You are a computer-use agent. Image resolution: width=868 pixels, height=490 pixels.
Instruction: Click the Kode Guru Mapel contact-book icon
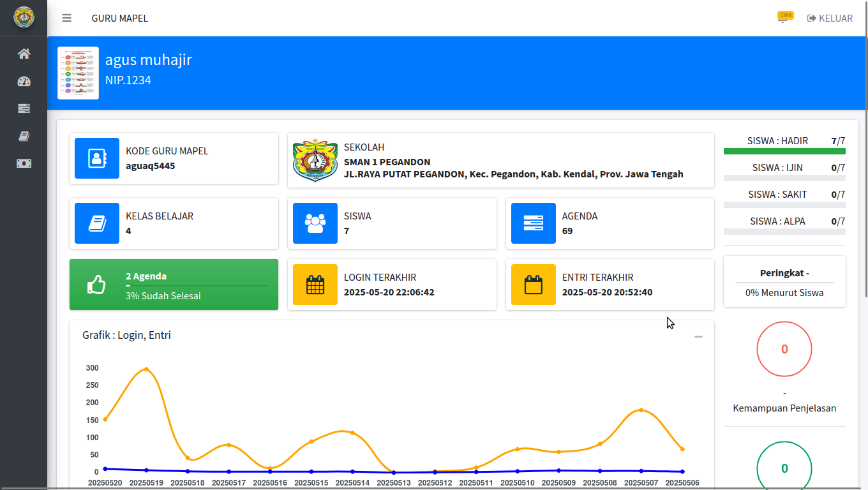coord(97,158)
